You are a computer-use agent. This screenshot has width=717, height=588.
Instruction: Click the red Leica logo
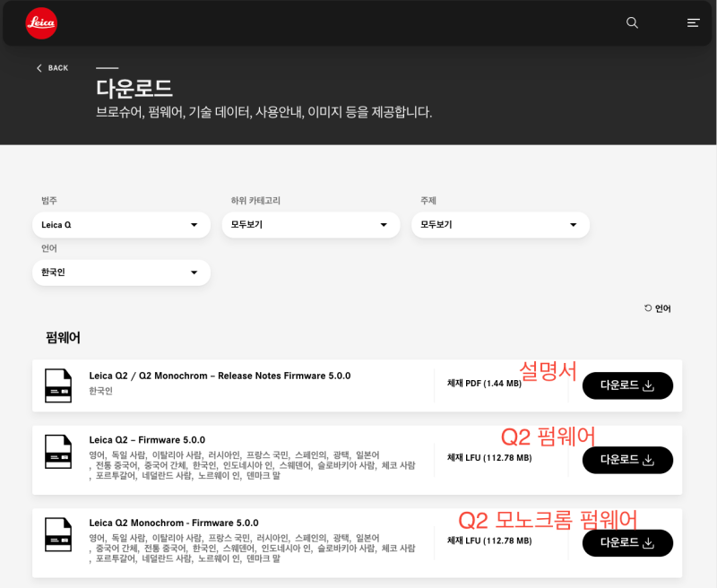tap(41, 23)
